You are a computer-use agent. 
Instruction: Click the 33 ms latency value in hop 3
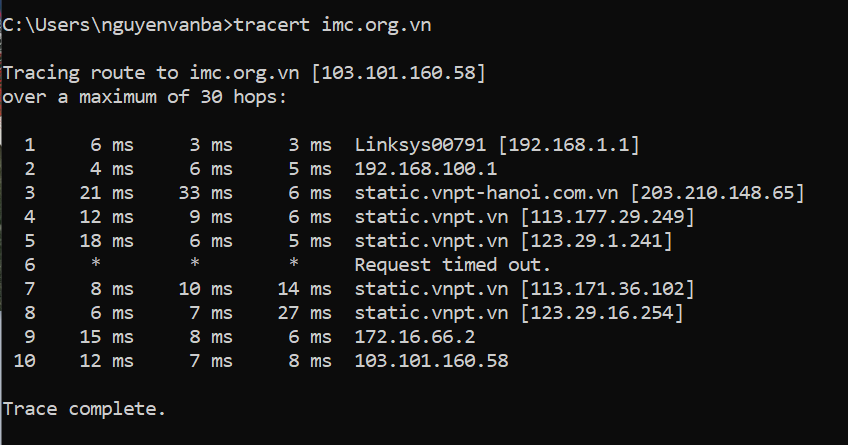tap(206, 193)
